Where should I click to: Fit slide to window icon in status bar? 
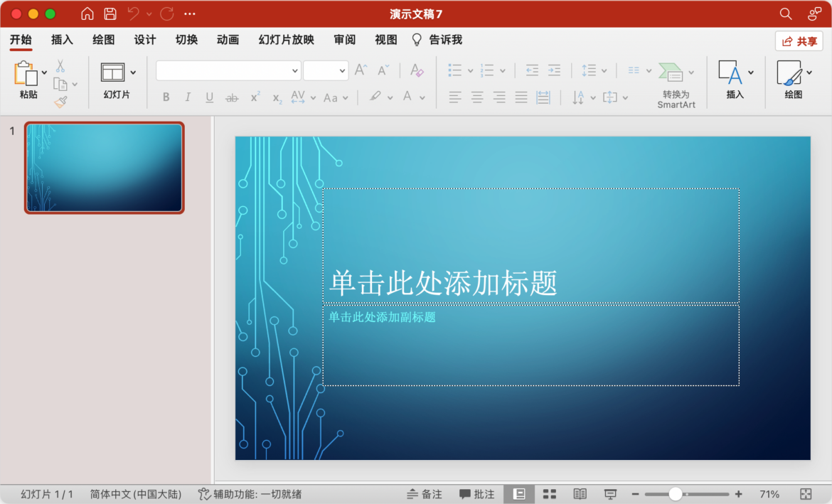click(806, 494)
